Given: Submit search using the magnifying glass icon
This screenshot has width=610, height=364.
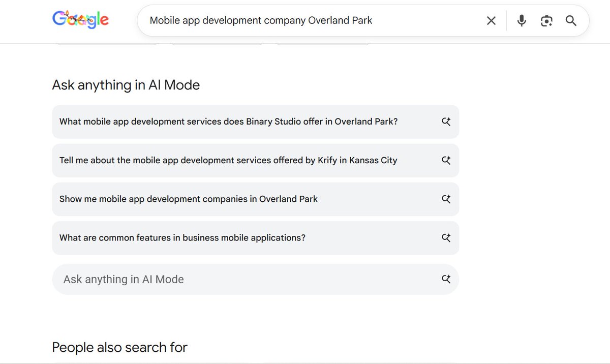Looking at the screenshot, I should point(571,21).
